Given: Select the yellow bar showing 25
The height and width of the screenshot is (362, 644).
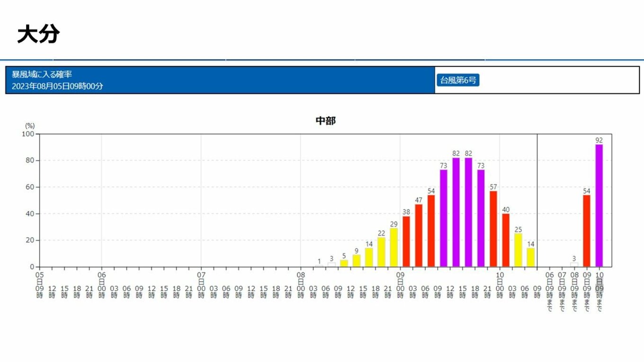Looking at the screenshot, I should point(518,250).
